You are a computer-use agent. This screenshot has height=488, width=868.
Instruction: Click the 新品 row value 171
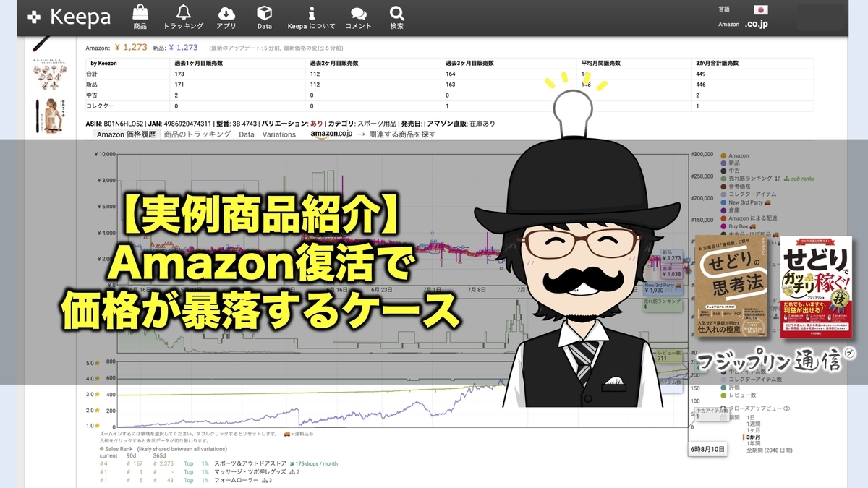pos(179,85)
